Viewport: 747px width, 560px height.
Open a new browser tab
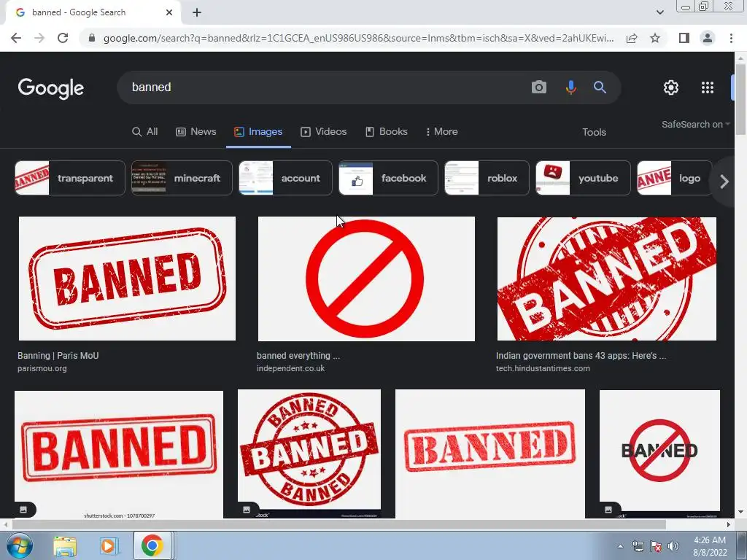197,12
